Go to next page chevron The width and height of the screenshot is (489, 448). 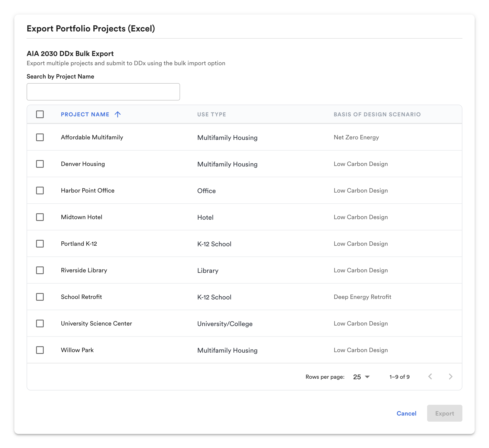(x=451, y=377)
